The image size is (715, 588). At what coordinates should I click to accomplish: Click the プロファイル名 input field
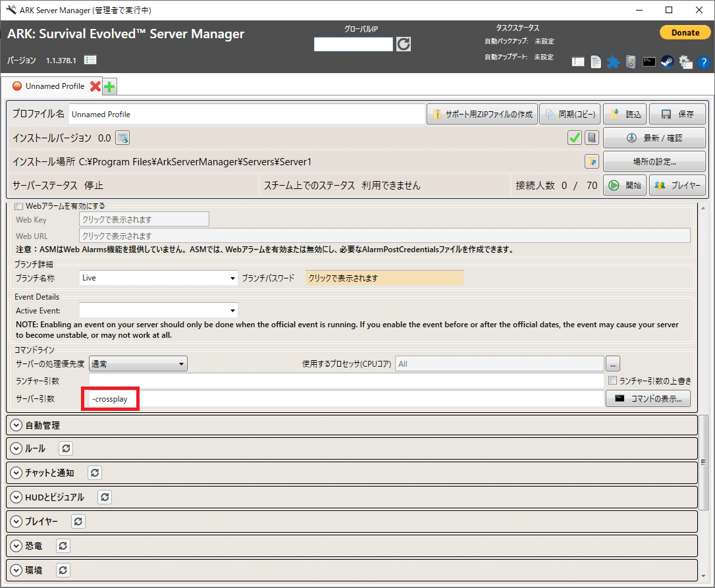tap(247, 114)
